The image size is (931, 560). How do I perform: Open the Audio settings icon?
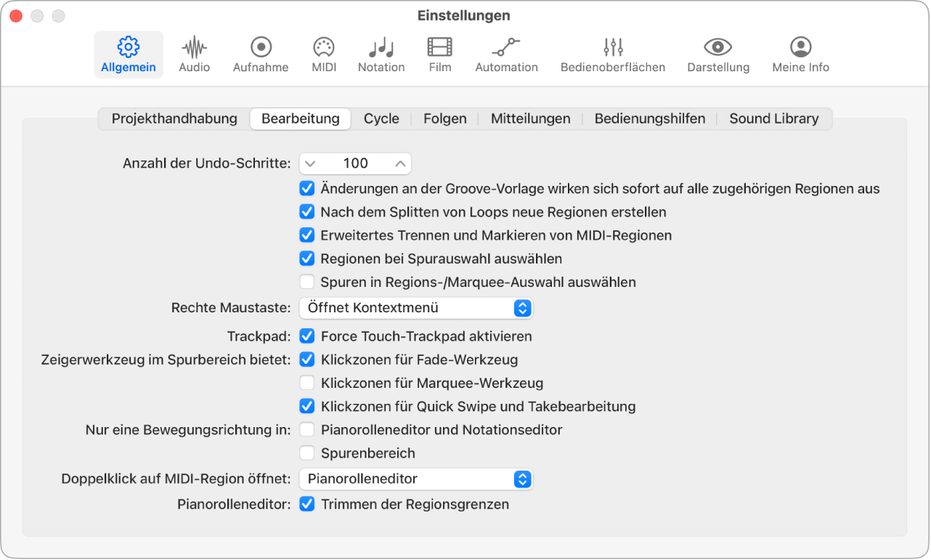click(x=194, y=54)
